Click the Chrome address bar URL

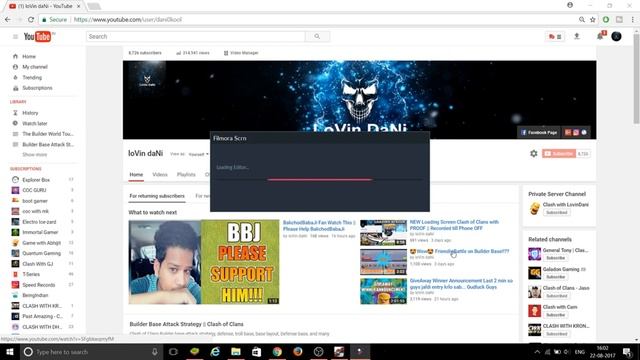click(x=128, y=19)
